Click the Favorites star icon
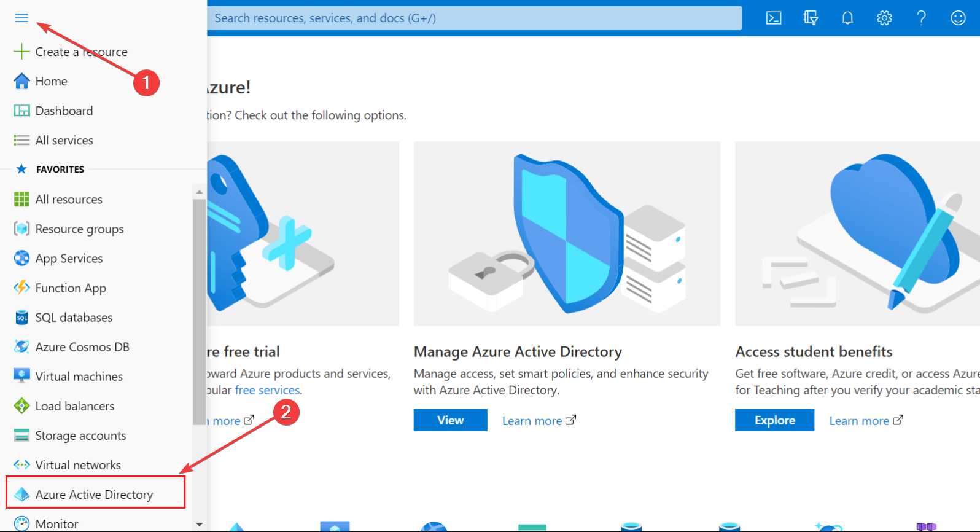Screen dimensions: 980x532 [21, 169]
